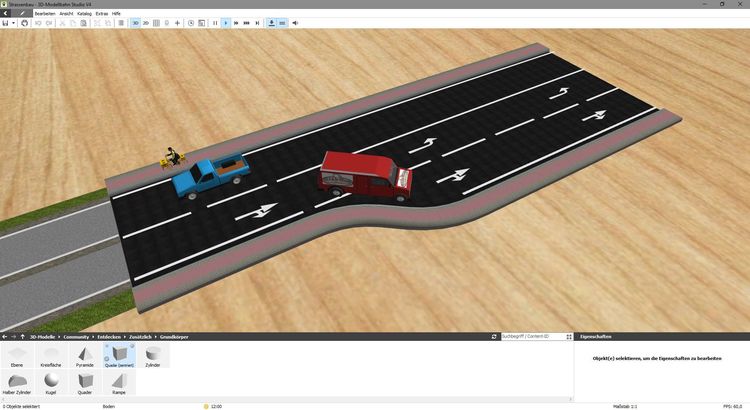Refresh the catalog with the reload icon
The height and width of the screenshot is (410, 750).
coord(494,337)
